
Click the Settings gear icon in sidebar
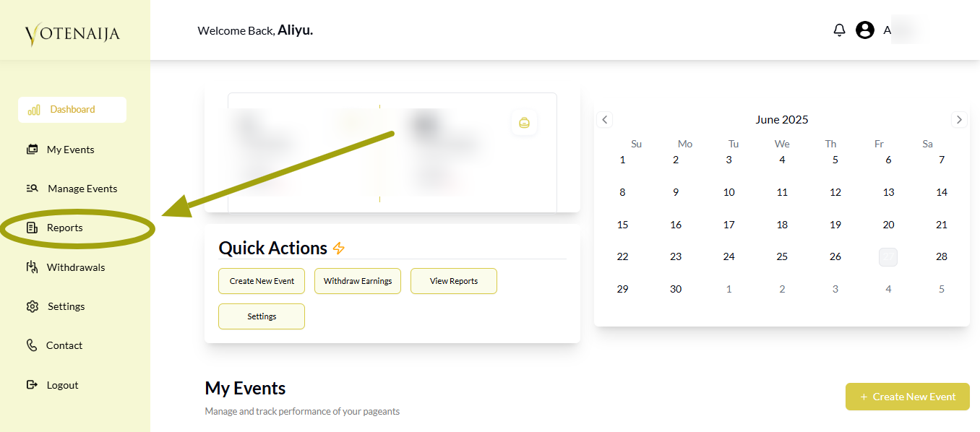click(x=32, y=306)
